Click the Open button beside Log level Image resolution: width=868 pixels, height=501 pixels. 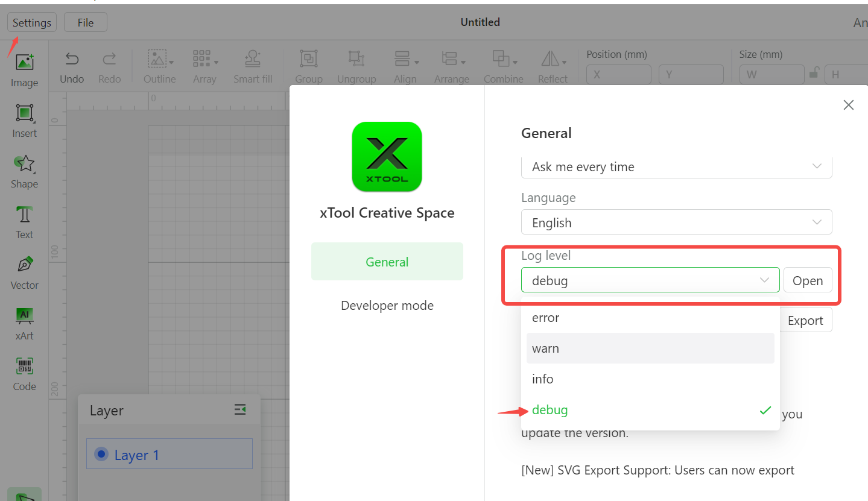808,280
